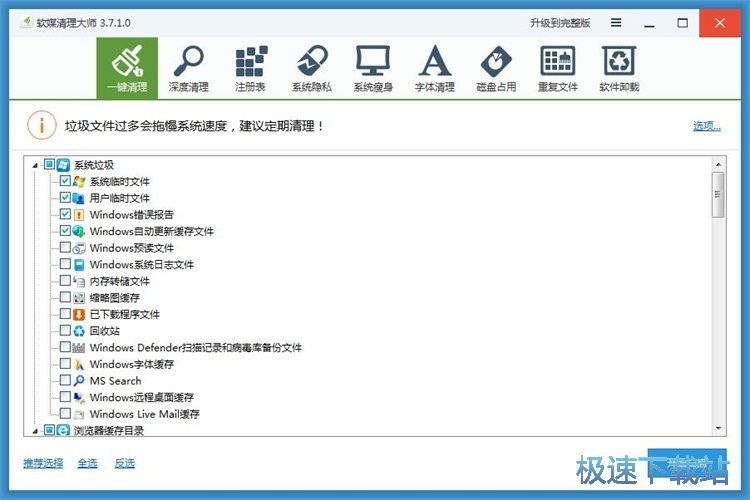Viewport: 750px width, 500px height.
Task: Click the 系统垃圾 category icon
Action: click(x=63, y=165)
